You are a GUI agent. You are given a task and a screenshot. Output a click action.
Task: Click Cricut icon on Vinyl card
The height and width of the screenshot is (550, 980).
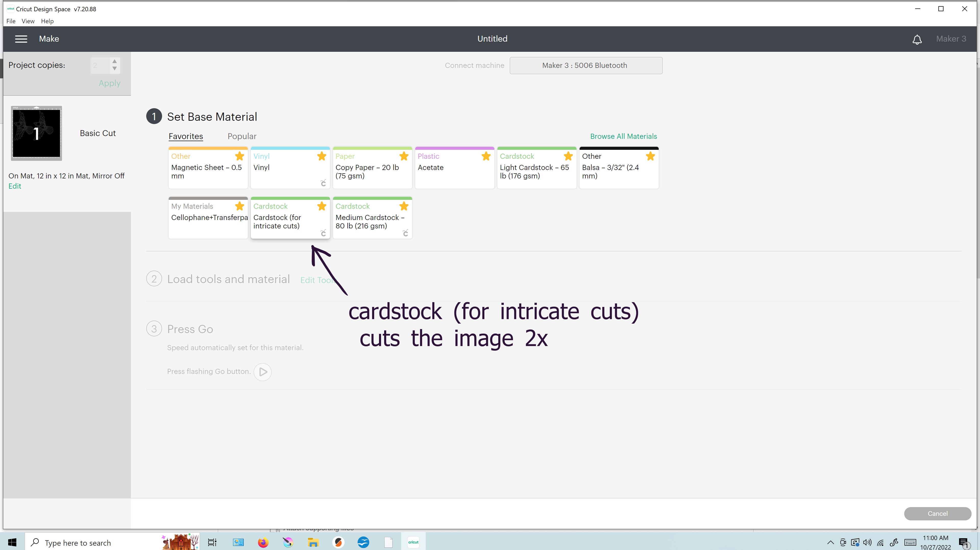coord(323,183)
